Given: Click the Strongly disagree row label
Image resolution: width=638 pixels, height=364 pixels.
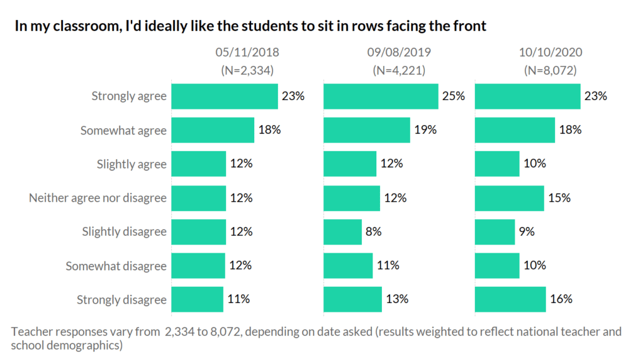Looking at the screenshot, I should point(121,300).
